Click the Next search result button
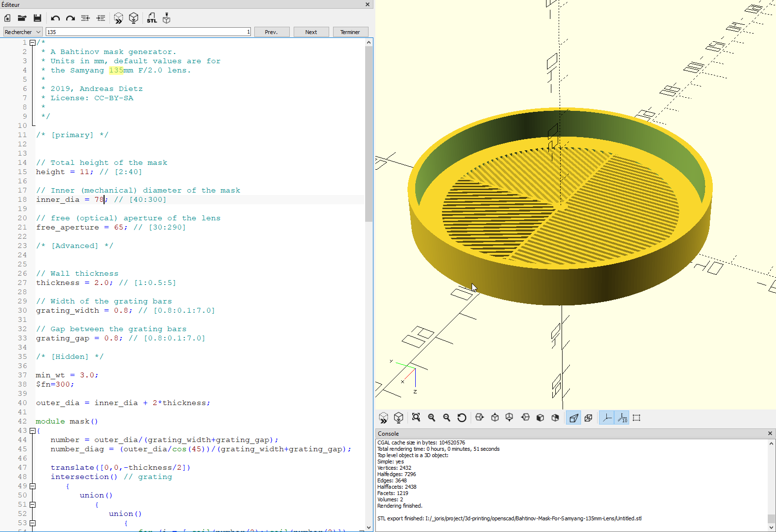Image resolution: width=776 pixels, height=532 pixels. 311,32
